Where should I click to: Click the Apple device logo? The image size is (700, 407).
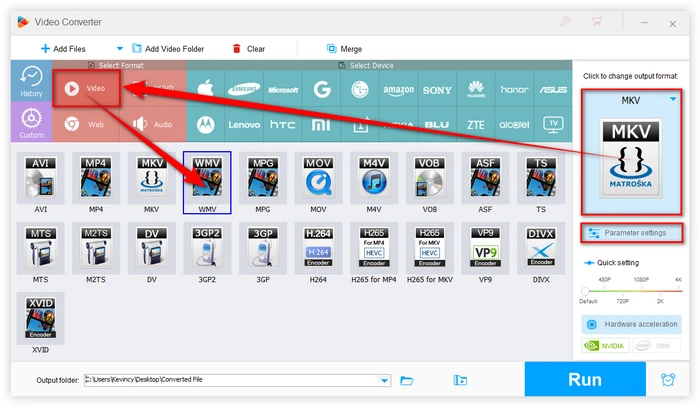(209, 89)
